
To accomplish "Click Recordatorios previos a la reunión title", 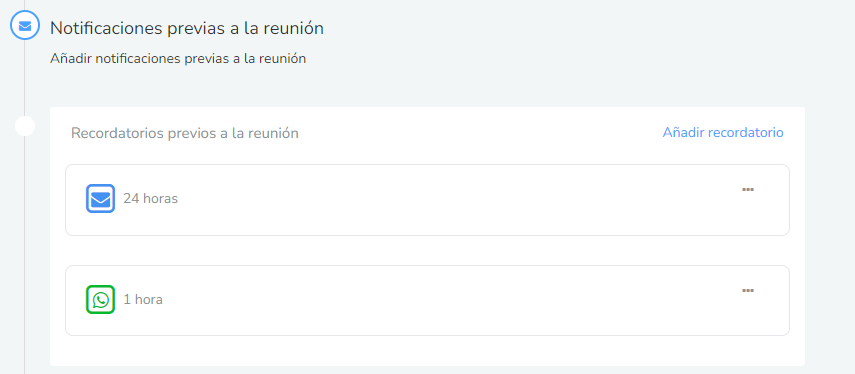I will (185, 133).
